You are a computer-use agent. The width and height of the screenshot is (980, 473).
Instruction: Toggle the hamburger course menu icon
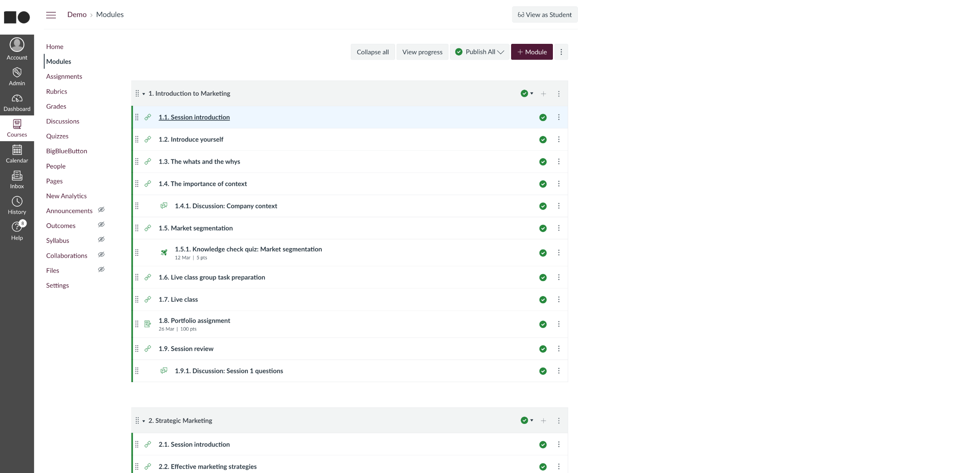click(x=51, y=15)
